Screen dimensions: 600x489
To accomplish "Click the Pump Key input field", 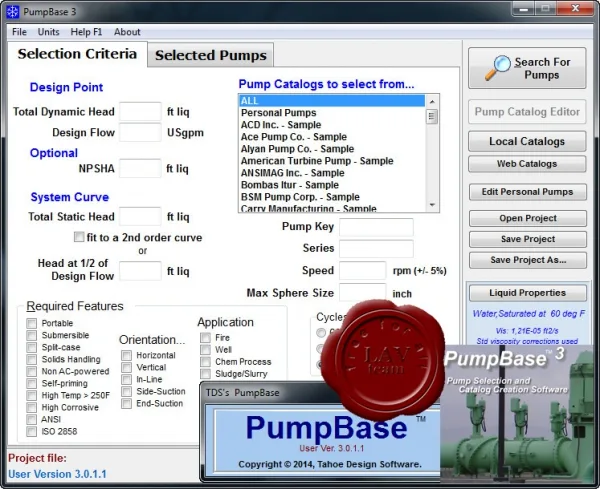I will click(x=376, y=227).
